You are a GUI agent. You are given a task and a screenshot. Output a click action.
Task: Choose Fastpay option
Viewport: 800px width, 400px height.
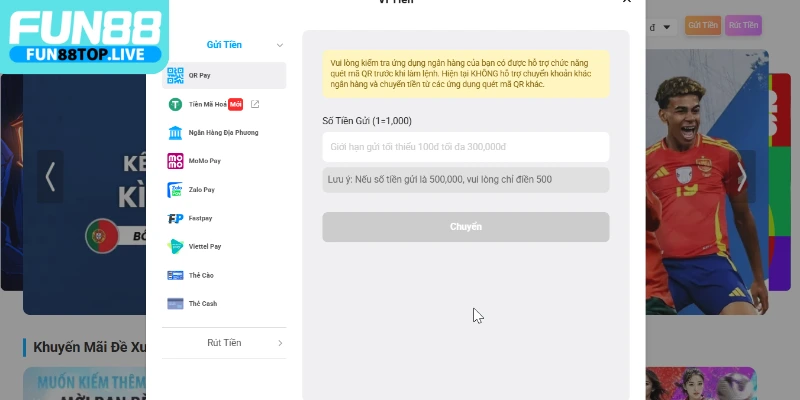pyautogui.click(x=224, y=218)
